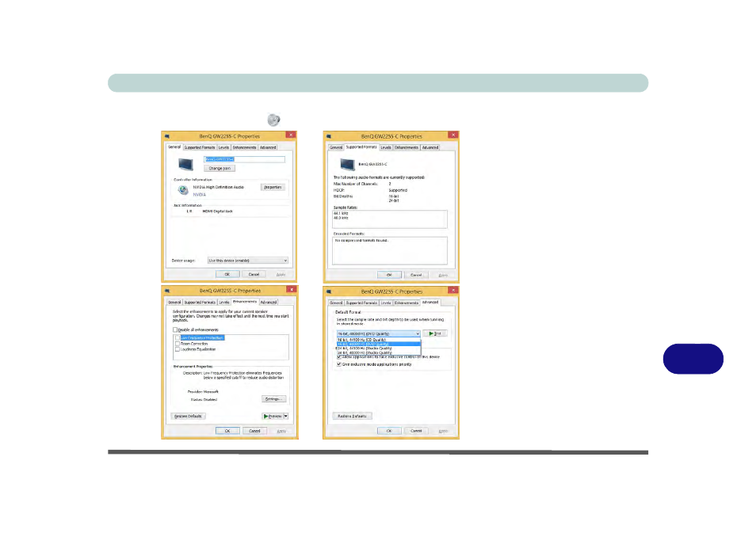The height and width of the screenshot is (533, 756).
Task: Go to General tab in Supported Formats dialog
Action: pos(336,147)
